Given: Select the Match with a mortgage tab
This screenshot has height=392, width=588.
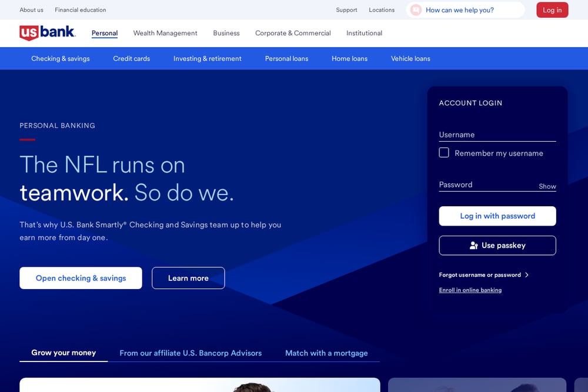Looking at the screenshot, I should (326, 353).
